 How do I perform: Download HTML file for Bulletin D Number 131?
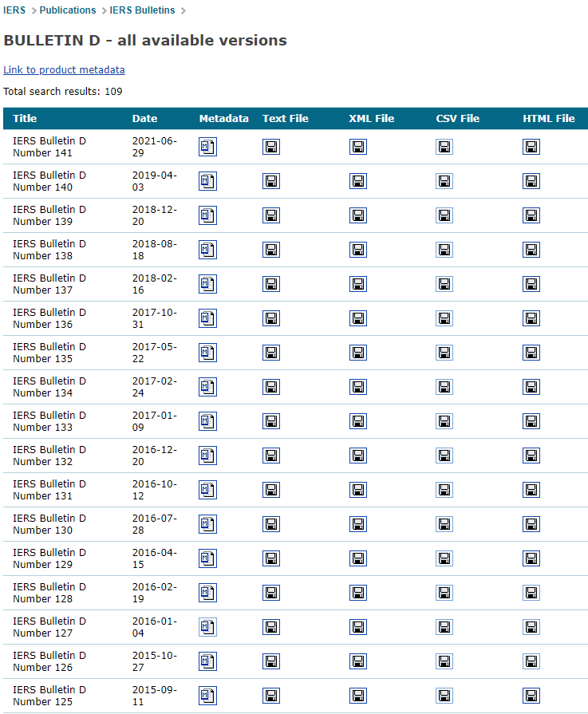(531, 490)
